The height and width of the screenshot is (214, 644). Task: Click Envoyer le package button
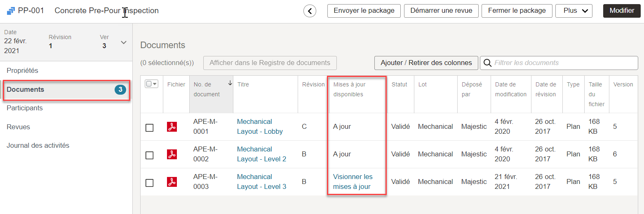pyautogui.click(x=364, y=11)
